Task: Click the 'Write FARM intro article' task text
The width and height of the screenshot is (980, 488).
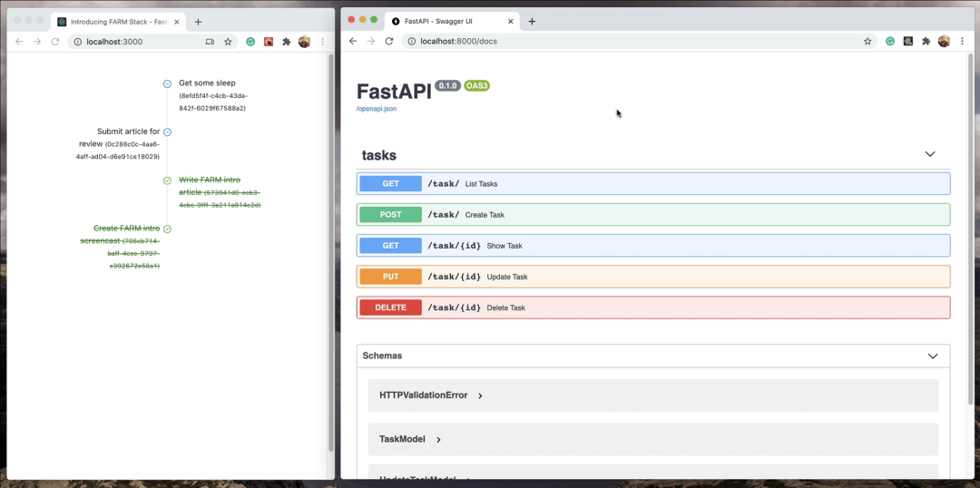Action: [x=210, y=186]
